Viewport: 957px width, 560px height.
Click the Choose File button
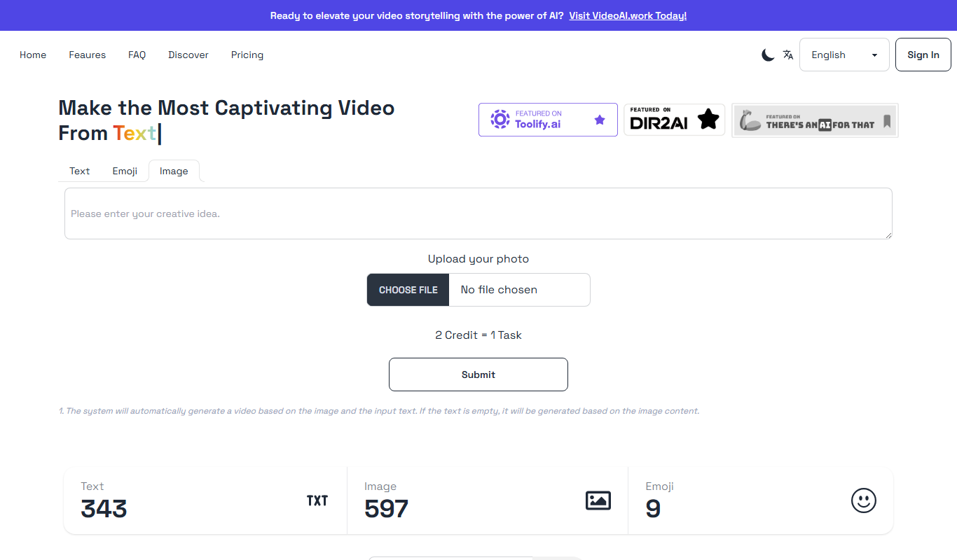(408, 290)
